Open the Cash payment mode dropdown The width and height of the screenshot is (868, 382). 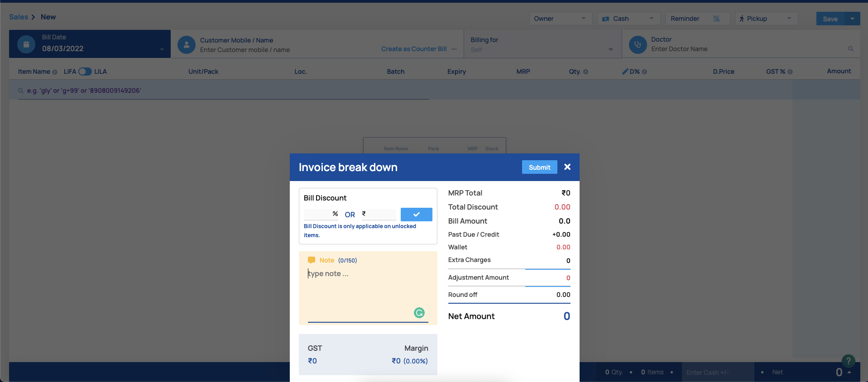tap(628, 19)
